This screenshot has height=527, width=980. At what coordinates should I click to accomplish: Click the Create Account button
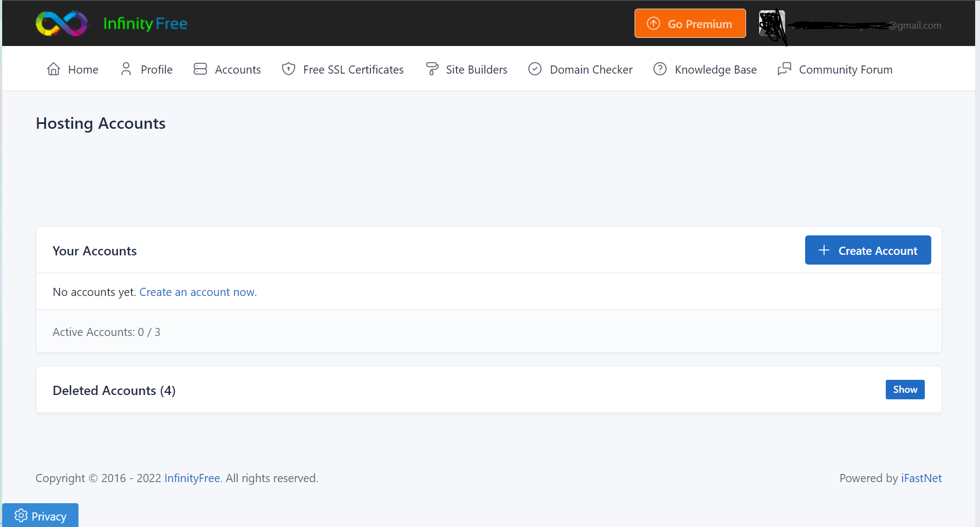click(868, 250)
